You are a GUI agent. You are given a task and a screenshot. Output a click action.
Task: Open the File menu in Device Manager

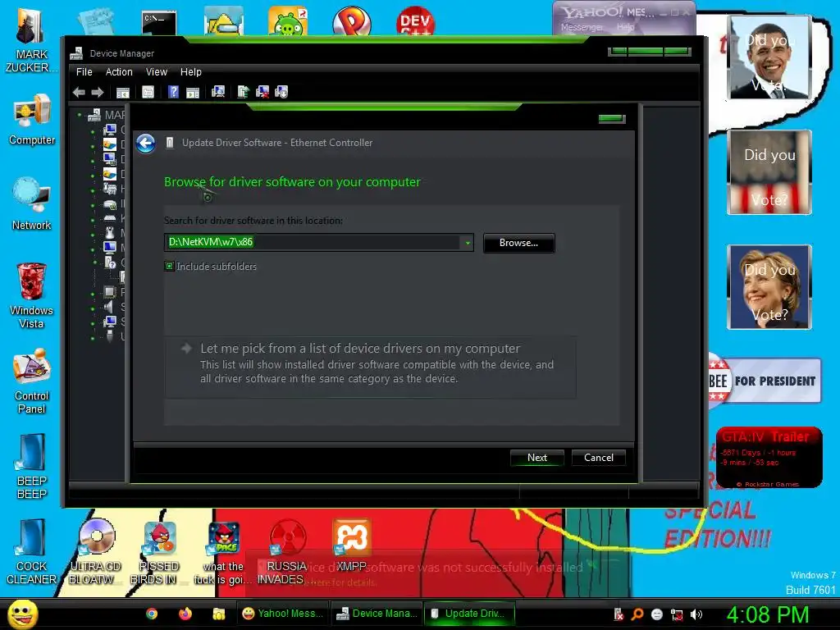(84, 72)
